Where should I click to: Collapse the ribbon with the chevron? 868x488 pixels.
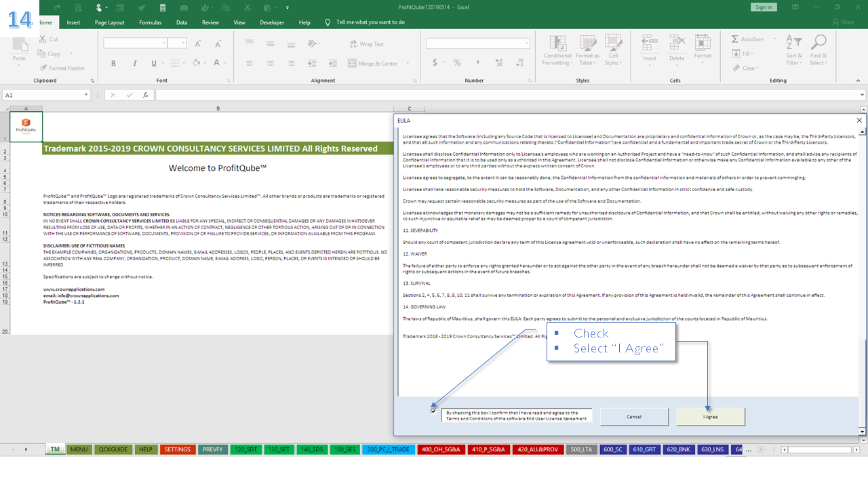tap(860, 80)
